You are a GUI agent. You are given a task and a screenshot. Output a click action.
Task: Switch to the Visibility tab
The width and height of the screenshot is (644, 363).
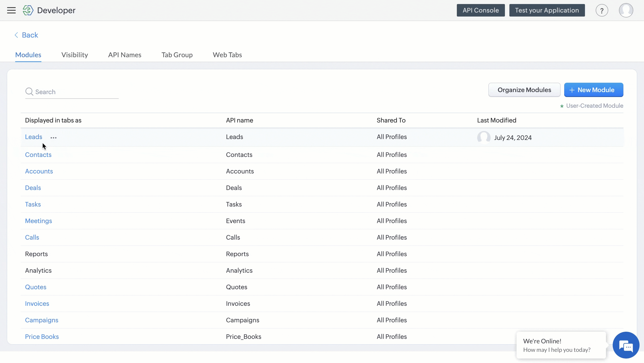click(74, 55)
